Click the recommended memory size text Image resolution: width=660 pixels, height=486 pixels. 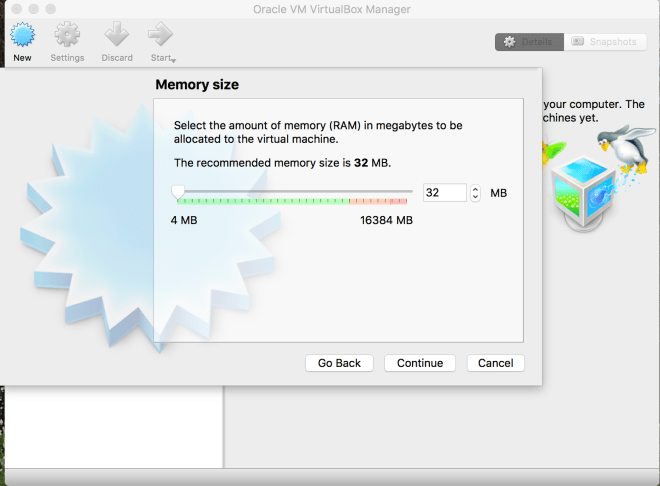[282, 163]
